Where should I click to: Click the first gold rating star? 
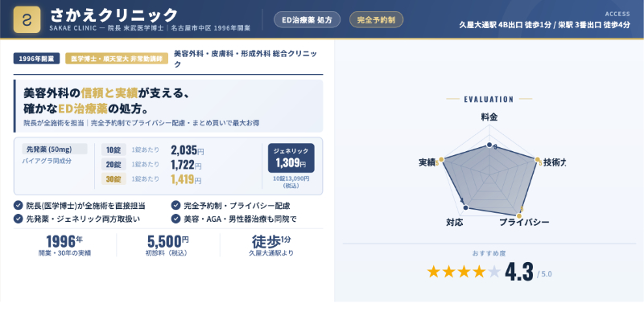[x=434, y=272]
